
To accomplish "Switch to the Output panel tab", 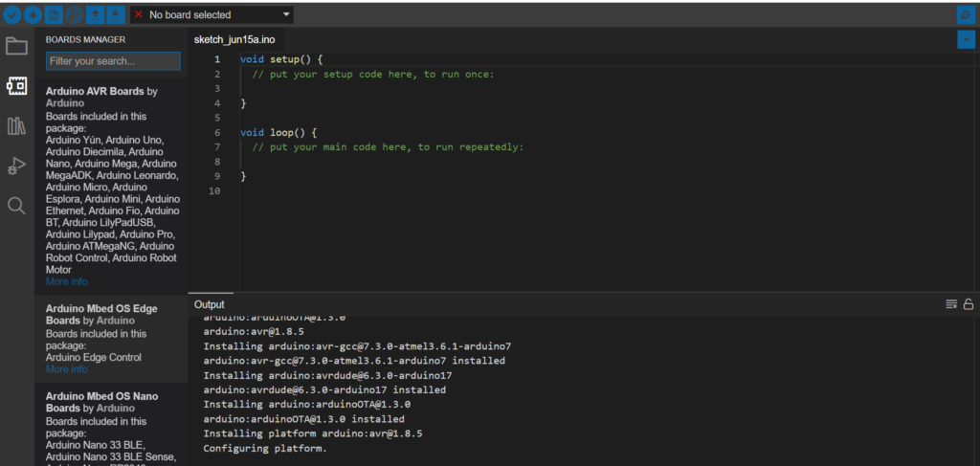I will pyautogui.click(x=210, y=305).
